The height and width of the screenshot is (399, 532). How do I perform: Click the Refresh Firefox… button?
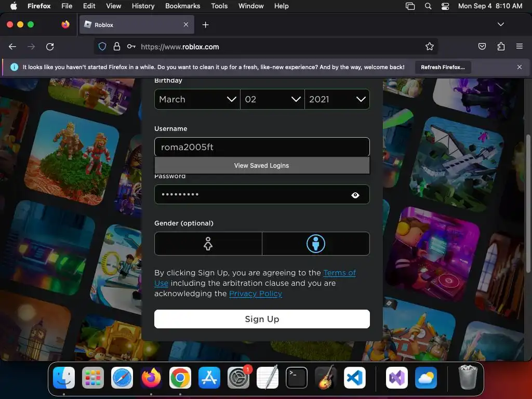(443, 67)
